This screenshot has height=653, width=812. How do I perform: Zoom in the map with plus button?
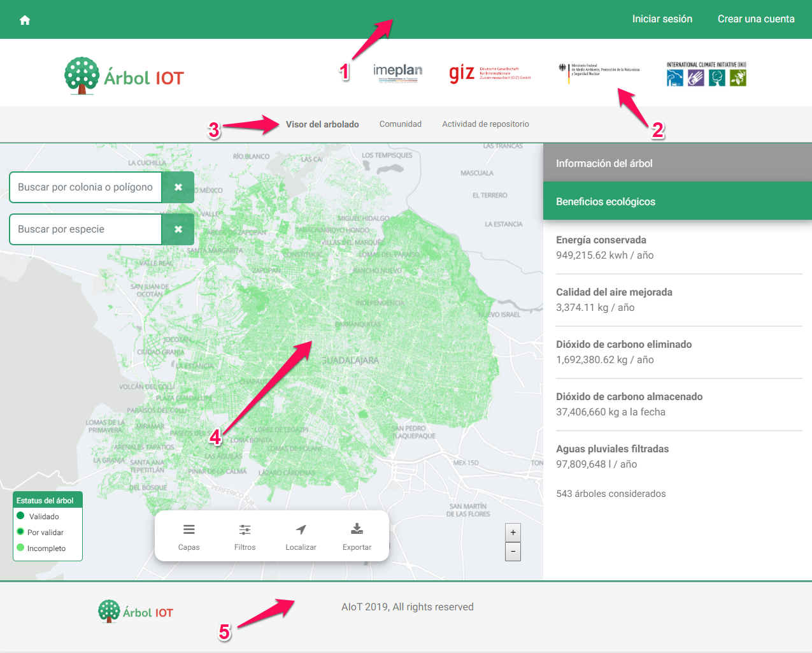coord(513,532)
